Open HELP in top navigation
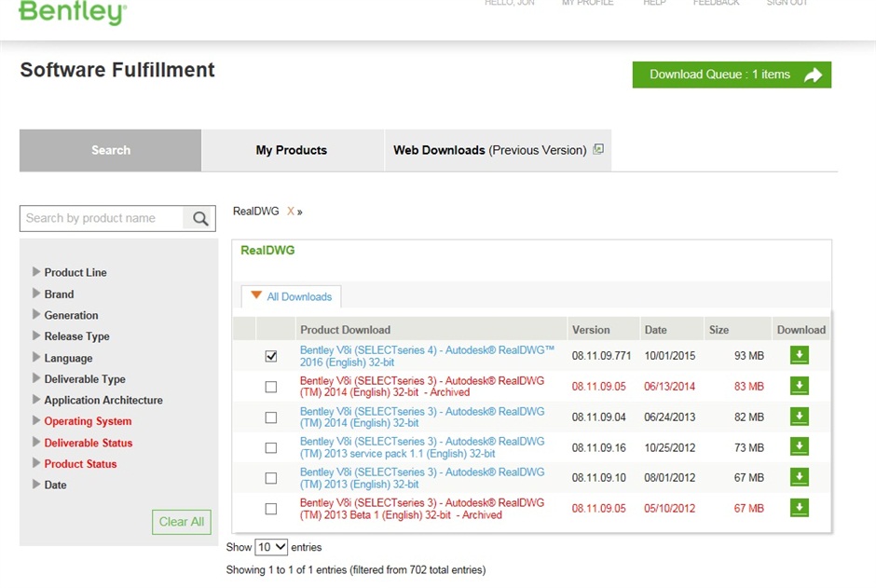Screen dimensions: 876x588 click(x=654, y=3)
